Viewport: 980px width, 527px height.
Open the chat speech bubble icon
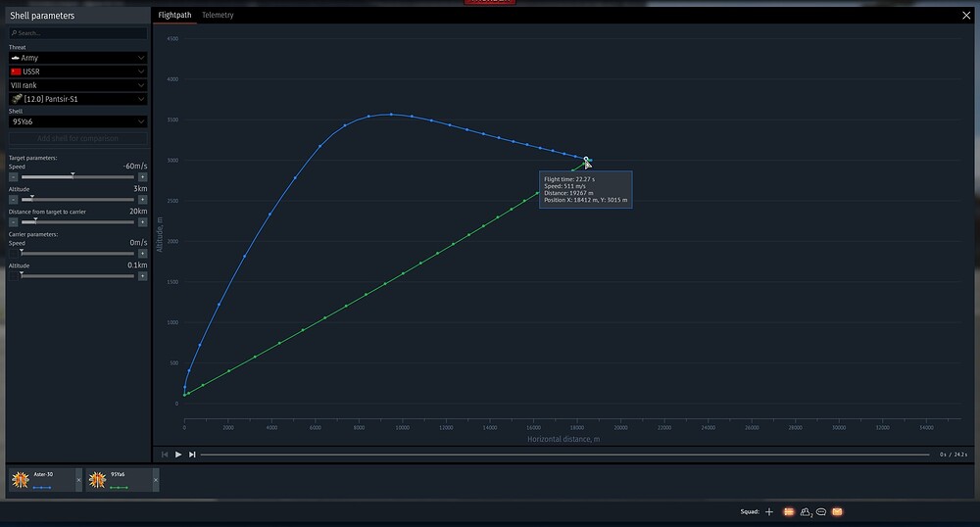point(821,512)
